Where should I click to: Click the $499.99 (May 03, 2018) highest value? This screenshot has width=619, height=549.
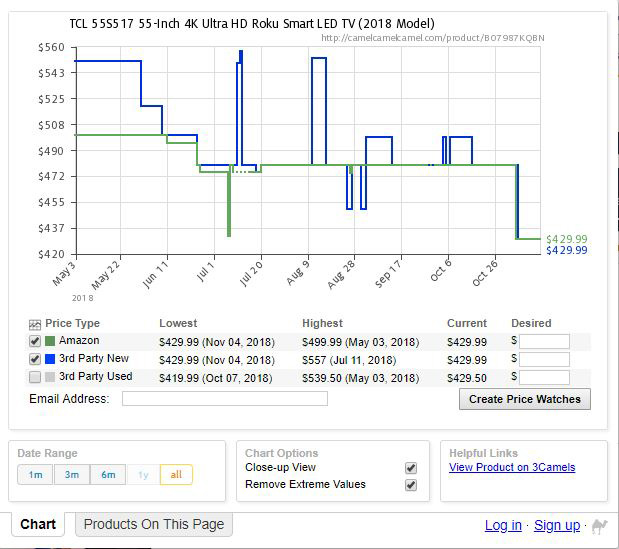(360, 342)
